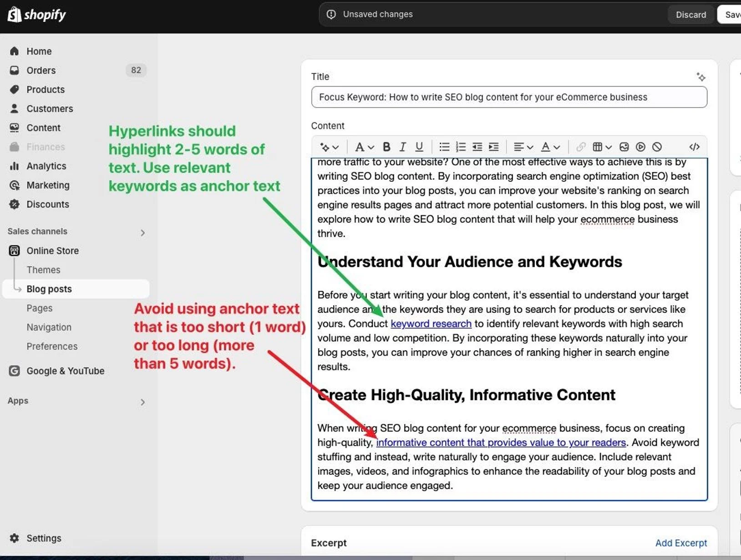
Task: Open Navigation under Online Store
Action: [x=49, y=327]
